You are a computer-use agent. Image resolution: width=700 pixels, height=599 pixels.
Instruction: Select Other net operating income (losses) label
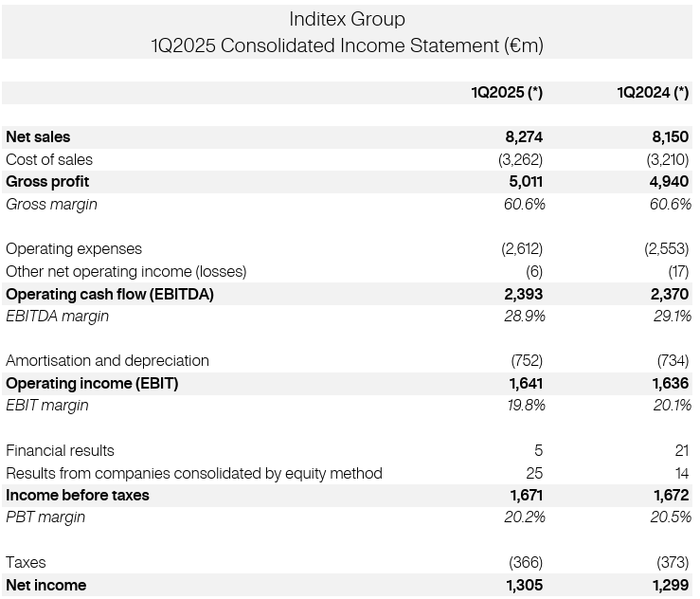126,271
